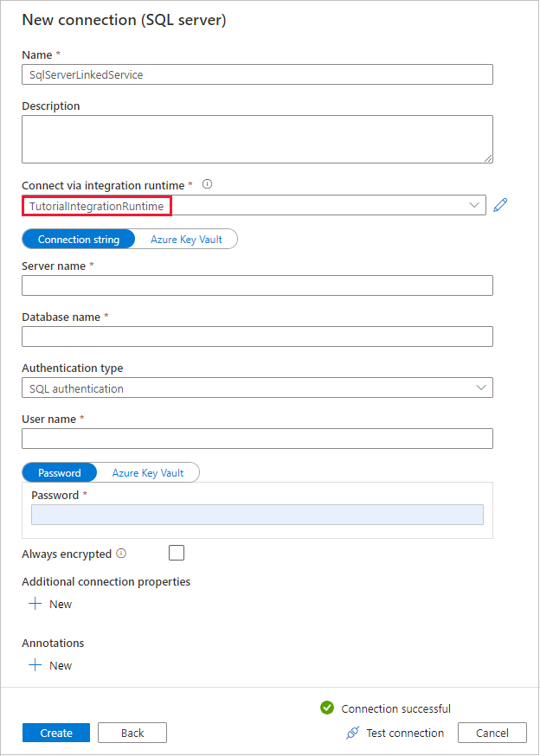Screen dimensions: 540x756
Task: Click the info icon beside integration runtime
Action: tap(207, 183)
